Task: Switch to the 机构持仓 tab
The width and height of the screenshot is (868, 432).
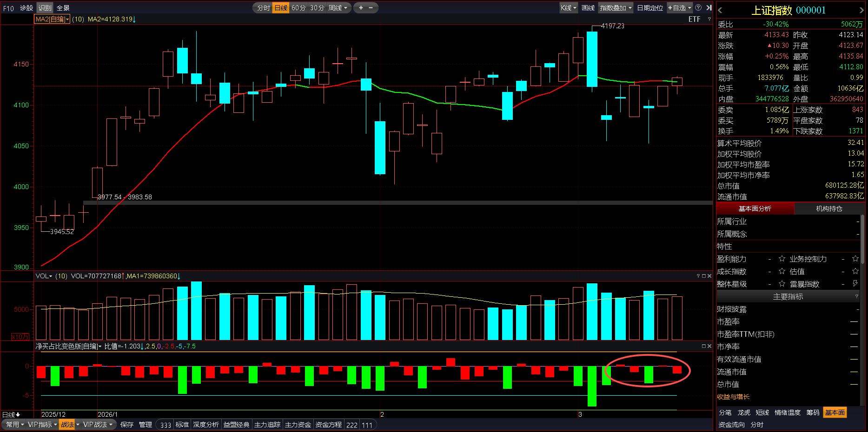Action: click(829, 209)
